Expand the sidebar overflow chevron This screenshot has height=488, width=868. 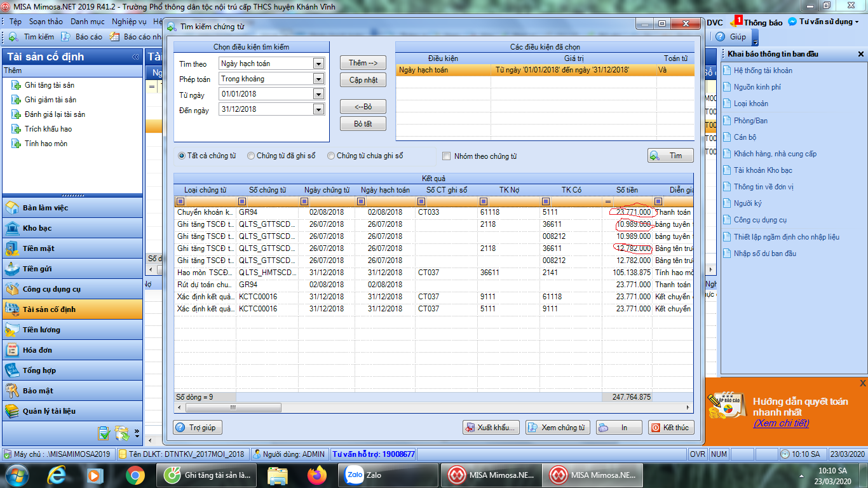137,433
